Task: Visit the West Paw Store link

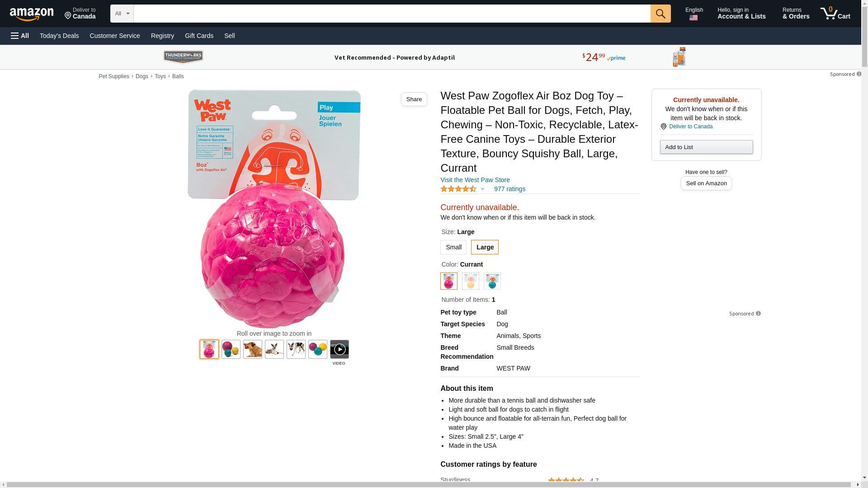Action: [x=475, y=180]
